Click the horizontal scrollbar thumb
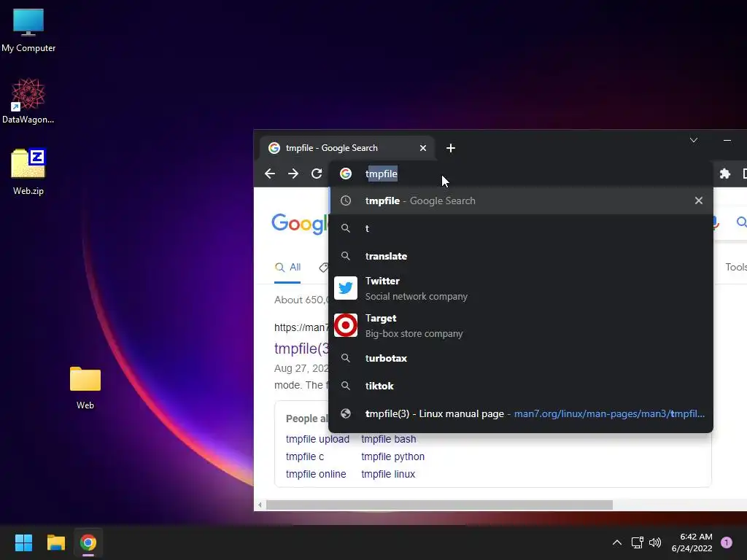The width and height of the screenshot is (747, 560). 439,505
